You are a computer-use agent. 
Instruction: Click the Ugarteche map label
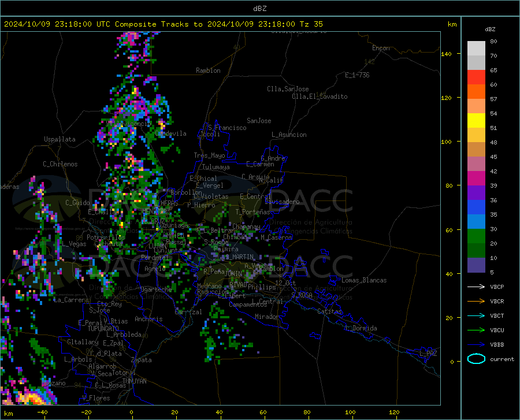[156, 289]
